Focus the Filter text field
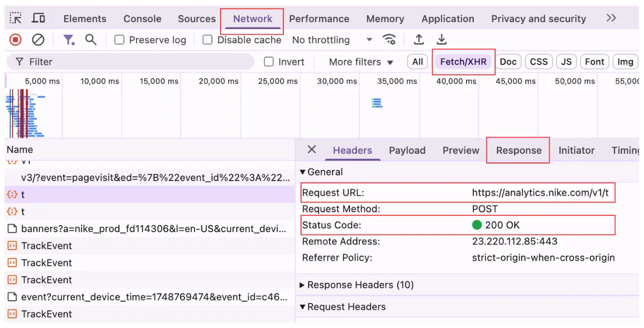The image size is (644, 328). click(x=130, y=62)
